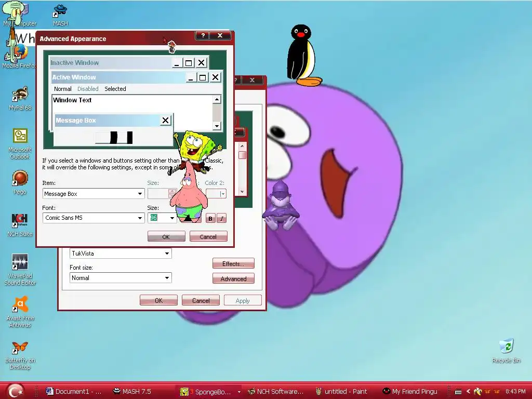Viewport: 532px width, 399px height.
Task: Click the help button in Advanced Appearance
Action: pos(203,35)
